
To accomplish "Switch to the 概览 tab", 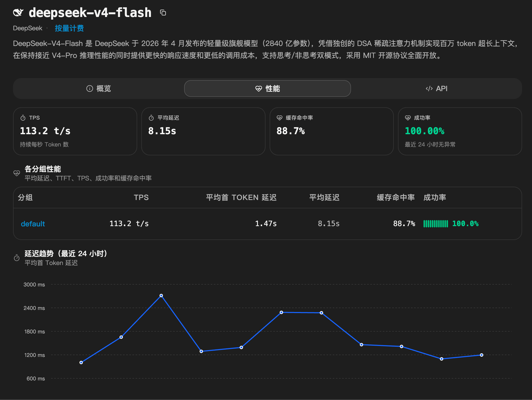I will click(x=99, y=89).
